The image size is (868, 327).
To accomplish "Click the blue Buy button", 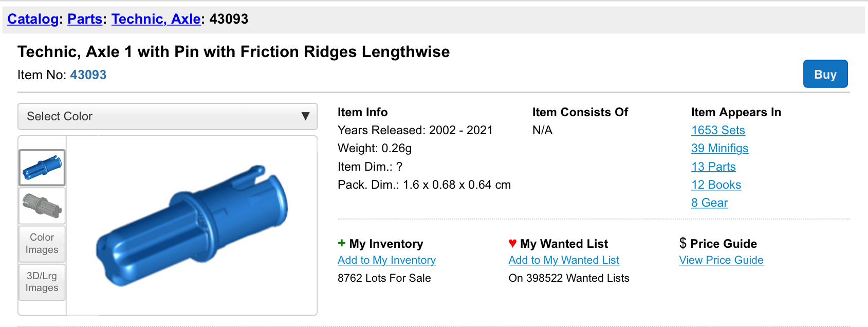I will pyautogui.click(x=825, y=74).
